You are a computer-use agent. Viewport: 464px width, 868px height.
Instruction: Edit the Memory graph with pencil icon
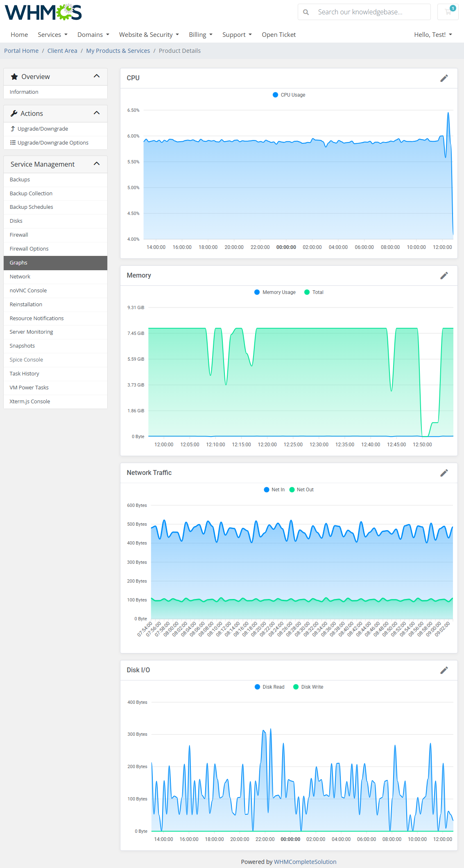(x=444, y=276)
